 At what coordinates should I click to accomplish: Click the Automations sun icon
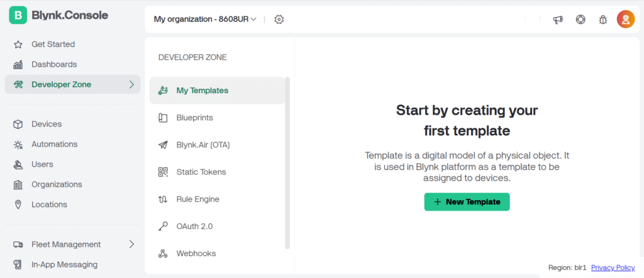click(x=18, y=144)
